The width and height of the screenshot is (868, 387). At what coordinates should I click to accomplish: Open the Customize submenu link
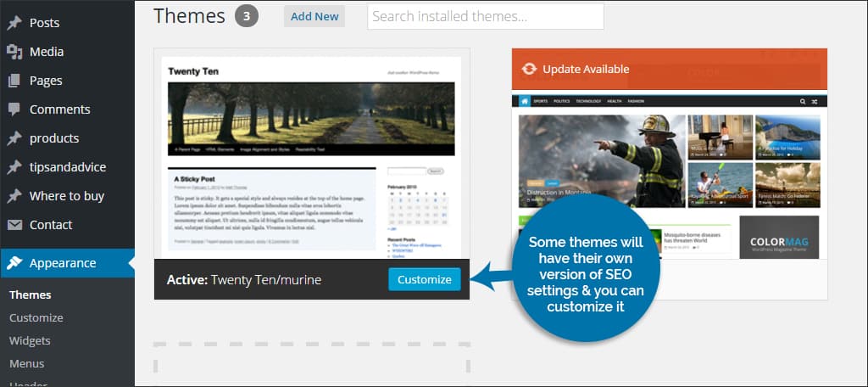click(x=36, y=317)
